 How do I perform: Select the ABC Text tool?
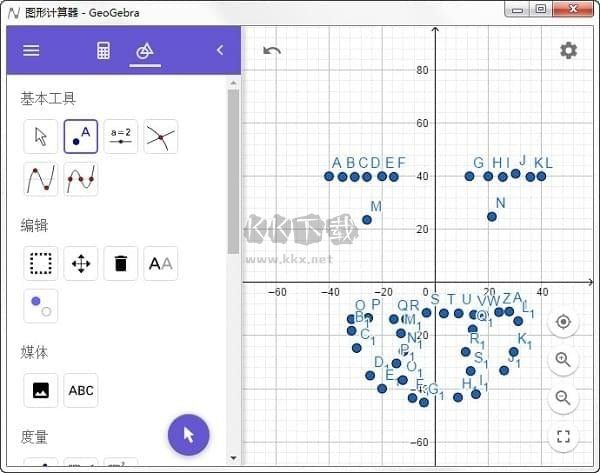click(81, 390)
